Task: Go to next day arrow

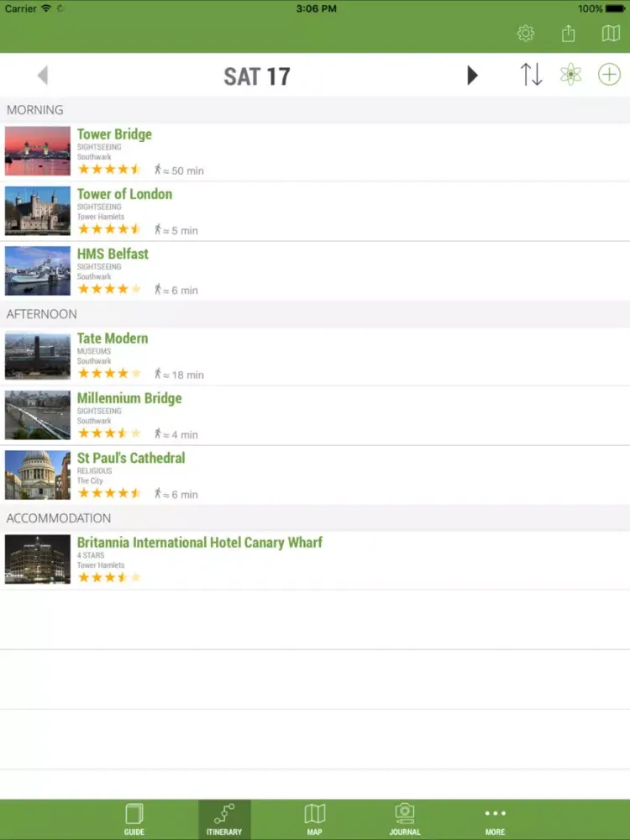Action: (x=472, y=76)
